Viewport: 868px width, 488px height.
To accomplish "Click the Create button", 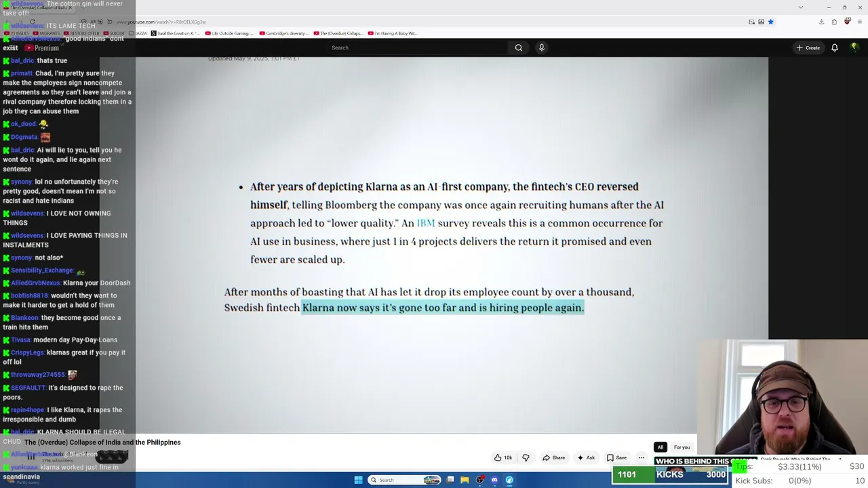I will (808, 47).
